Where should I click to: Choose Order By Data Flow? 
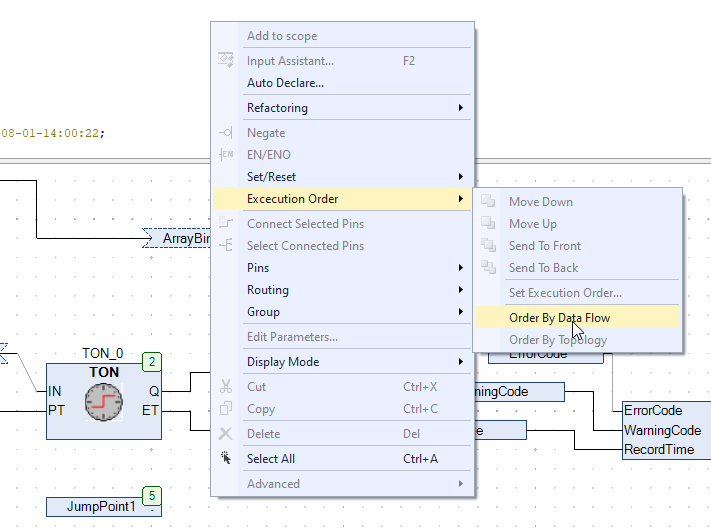(577, 318)
